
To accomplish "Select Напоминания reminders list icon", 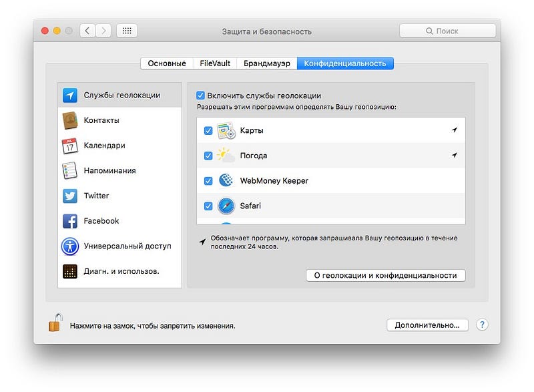I will tap(70, 171).
